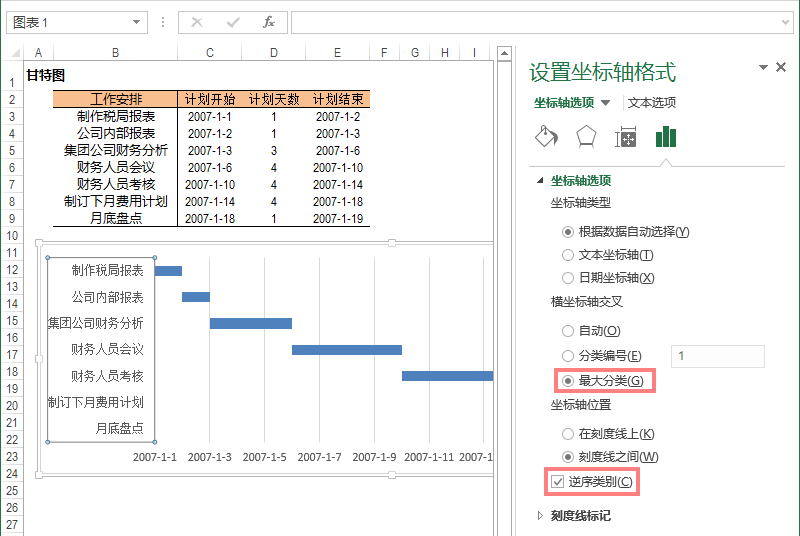Click the cell with 2007-1-19
Viewport: 800px width, 536px height.
[338, 219]
